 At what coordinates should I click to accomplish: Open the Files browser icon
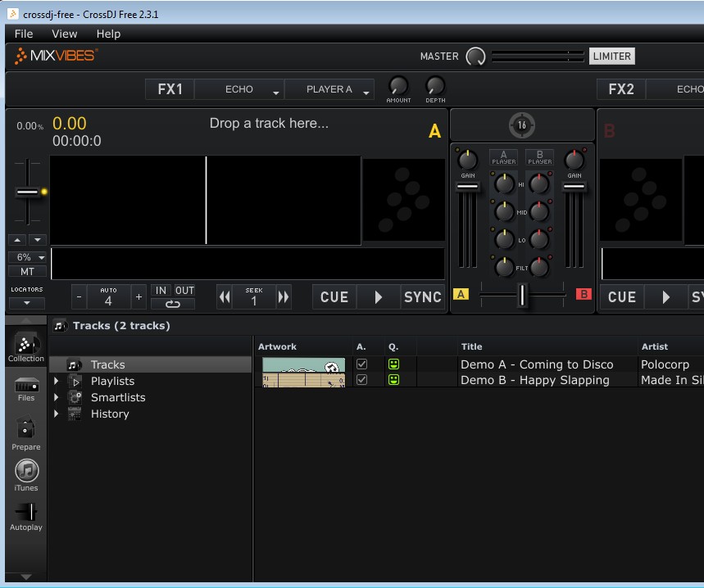(26, 388)
